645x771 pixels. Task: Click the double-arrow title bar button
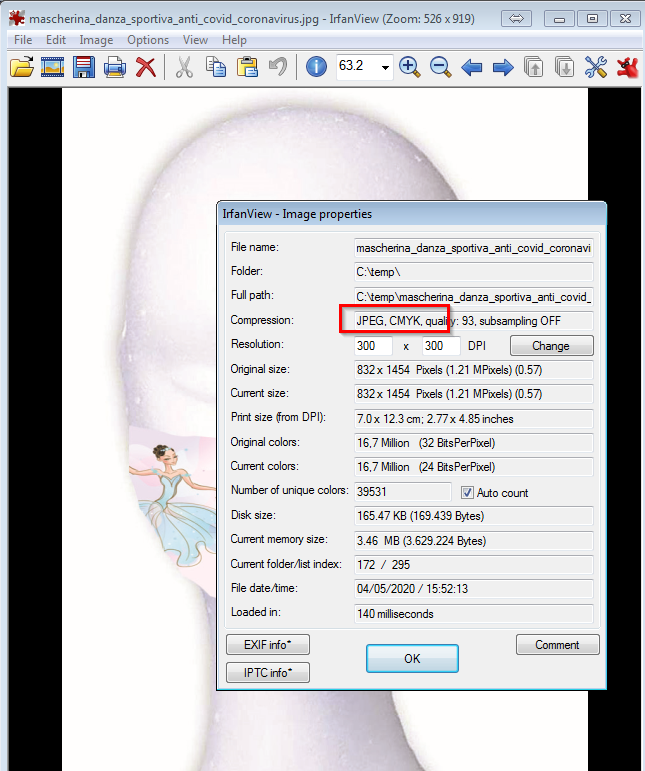point(516,19)
